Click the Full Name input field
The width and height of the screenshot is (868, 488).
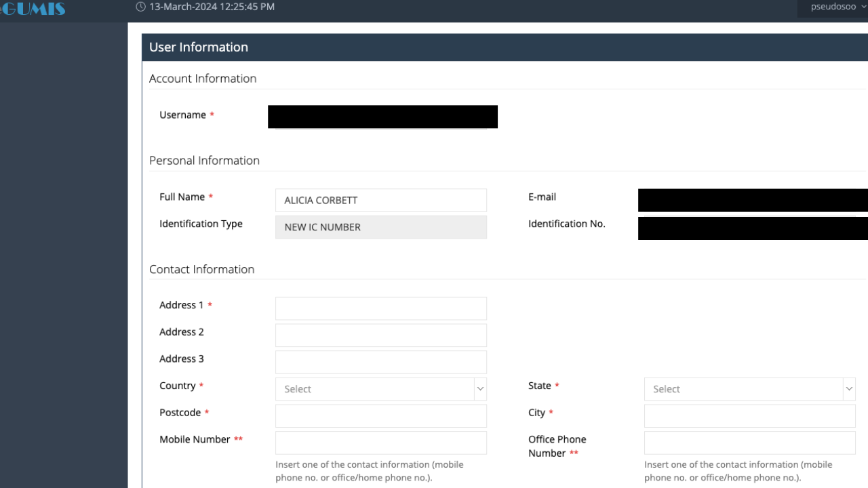tap(381, 200)
